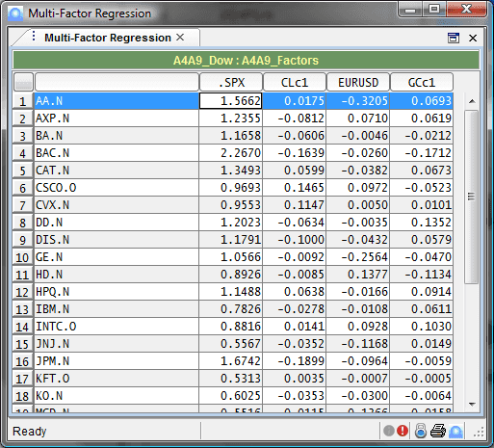This screenshot has height=448, width=494.
Task: Select the JNJ.N row label
Action: [117, 344]
